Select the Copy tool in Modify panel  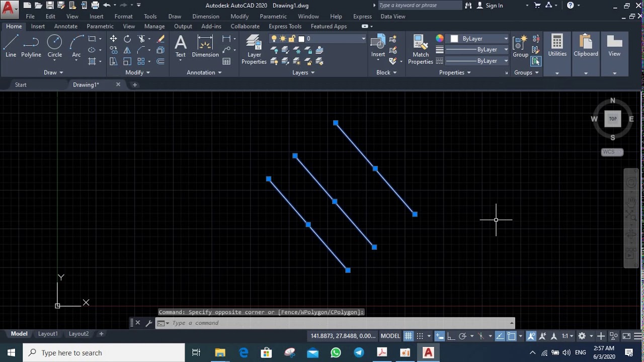coord(113,50)
